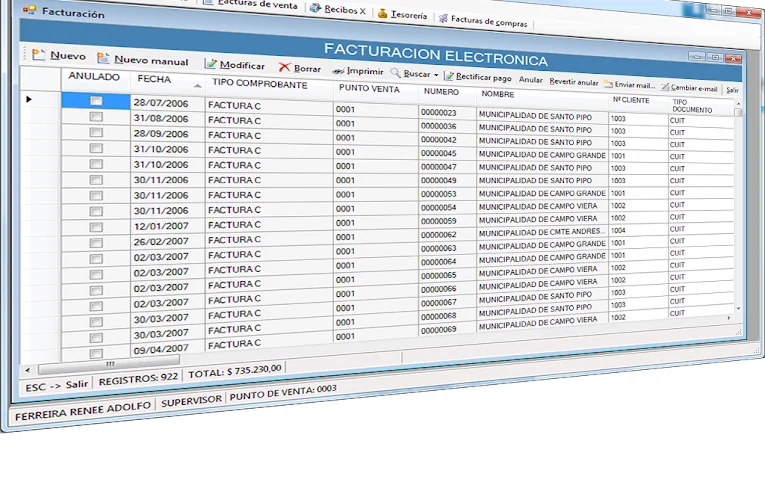Click the Rectificar pago button
Screen dimensions: 765x500
pyautogui.click(x=478, y=77)
